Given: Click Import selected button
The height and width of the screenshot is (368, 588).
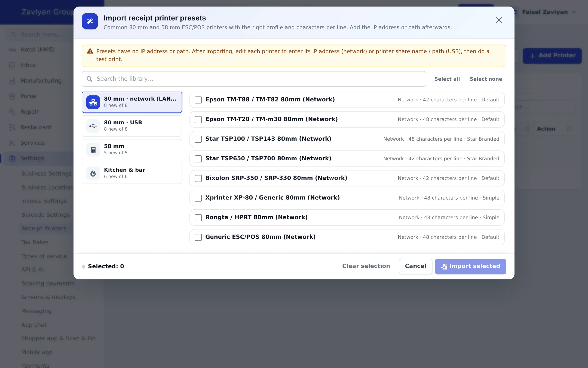Looking at the screenshot, I should click(x=470, y=266).
